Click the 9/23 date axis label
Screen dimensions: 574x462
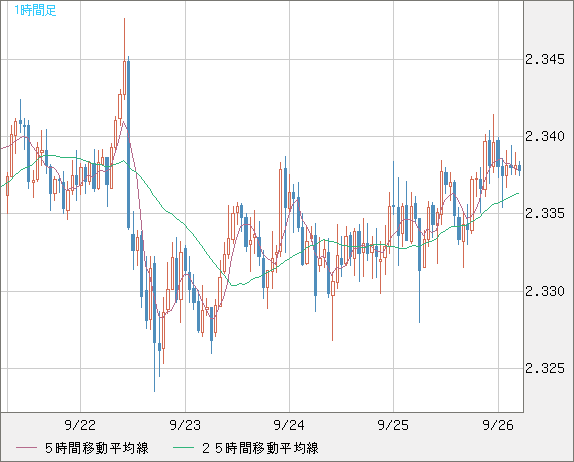pyautogui.click(x=185, y=425)
